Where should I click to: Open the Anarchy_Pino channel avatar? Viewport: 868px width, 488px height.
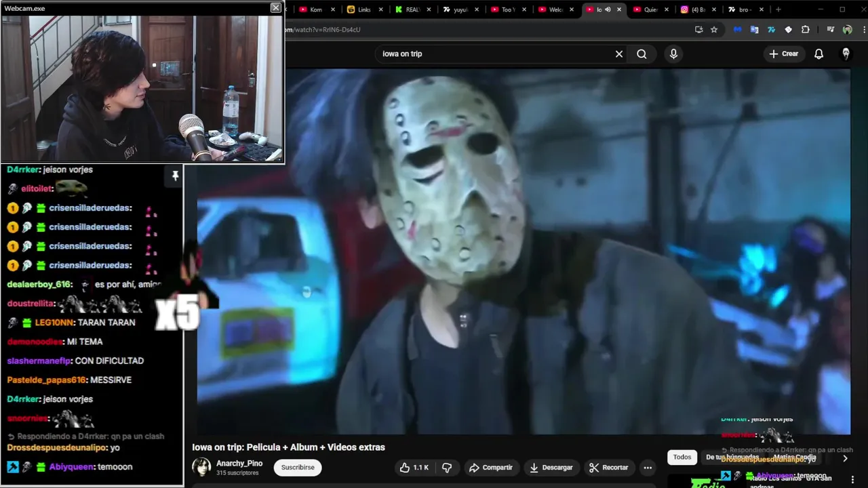[x=201, y=467]
